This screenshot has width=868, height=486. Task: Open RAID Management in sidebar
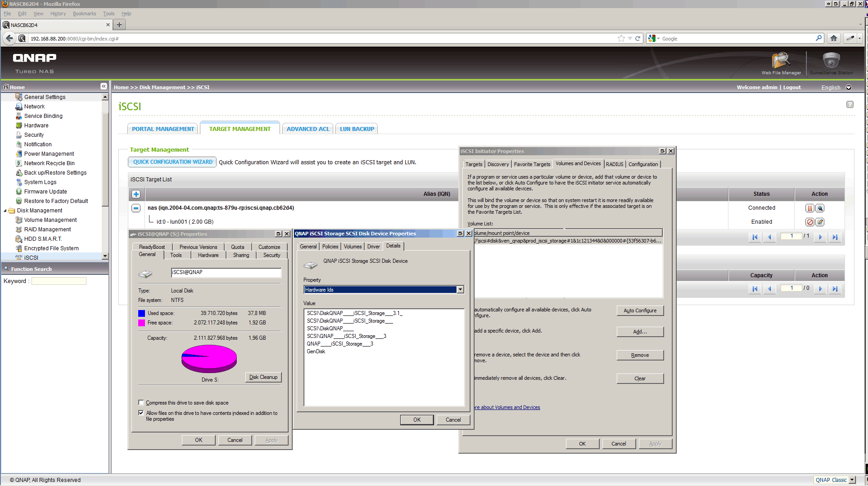[x=47, y=229]
